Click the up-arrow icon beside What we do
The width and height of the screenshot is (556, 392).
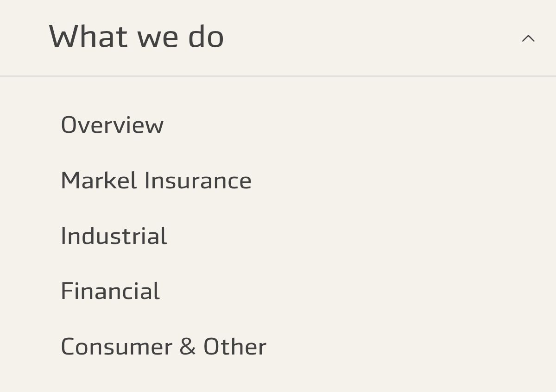(528, 38)
